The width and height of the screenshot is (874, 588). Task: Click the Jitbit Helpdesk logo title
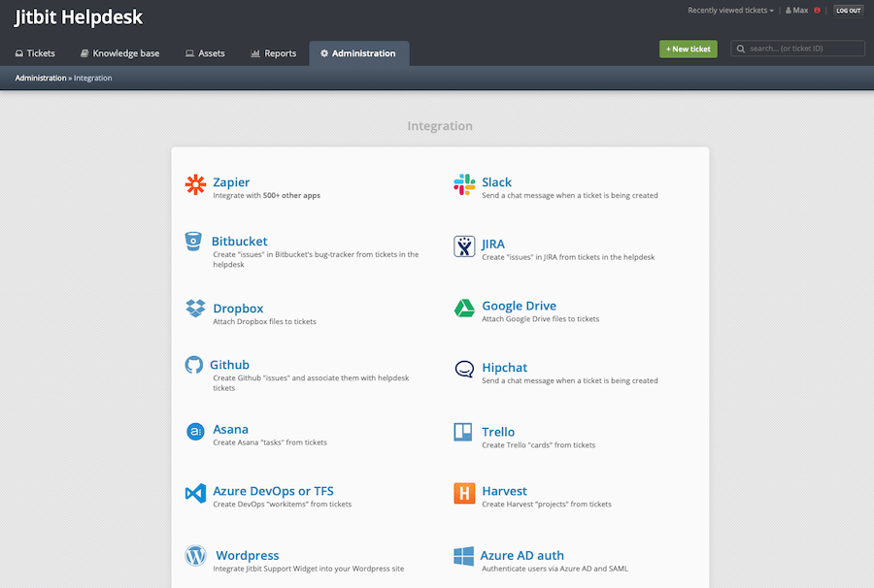(79, 17)
